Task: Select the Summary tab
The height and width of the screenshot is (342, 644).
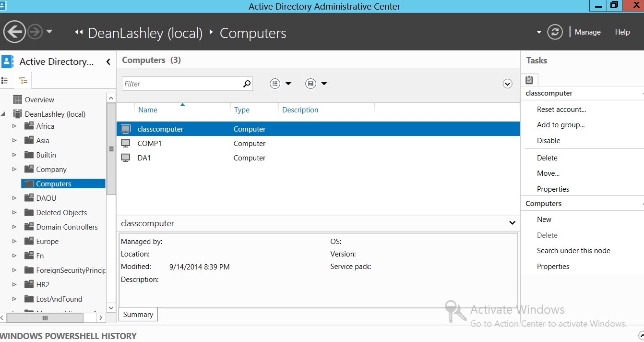Action: 138,314
